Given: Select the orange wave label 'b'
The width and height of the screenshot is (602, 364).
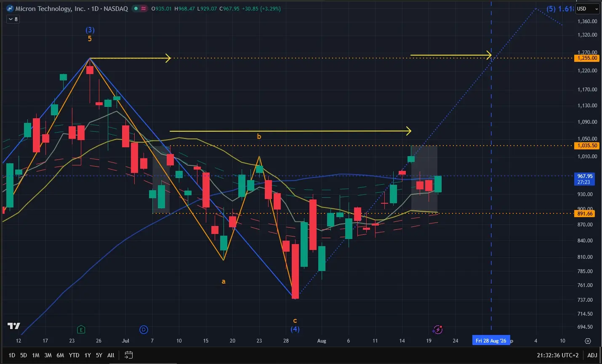Looking at the screenshot, I should tap(259, 136).
